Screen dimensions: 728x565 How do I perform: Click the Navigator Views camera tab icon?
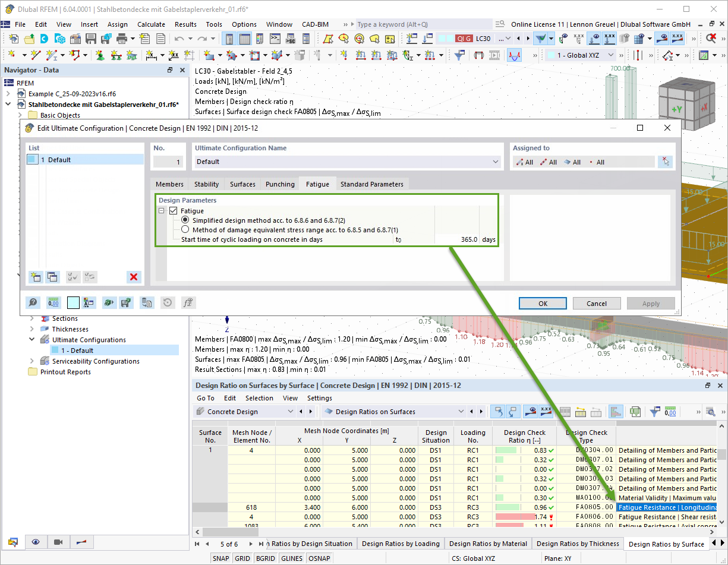(58, 542)
